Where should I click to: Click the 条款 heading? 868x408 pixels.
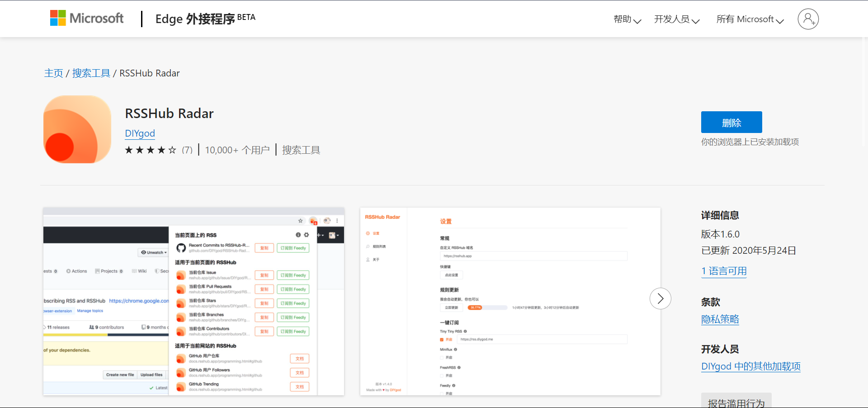pyautogui.click(x=711, y=302)
